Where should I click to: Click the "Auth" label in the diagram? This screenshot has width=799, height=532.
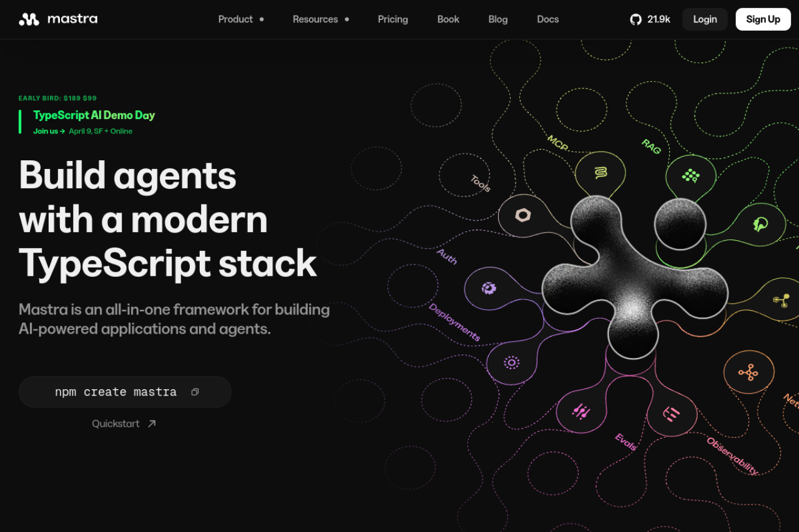pos(447,256)
